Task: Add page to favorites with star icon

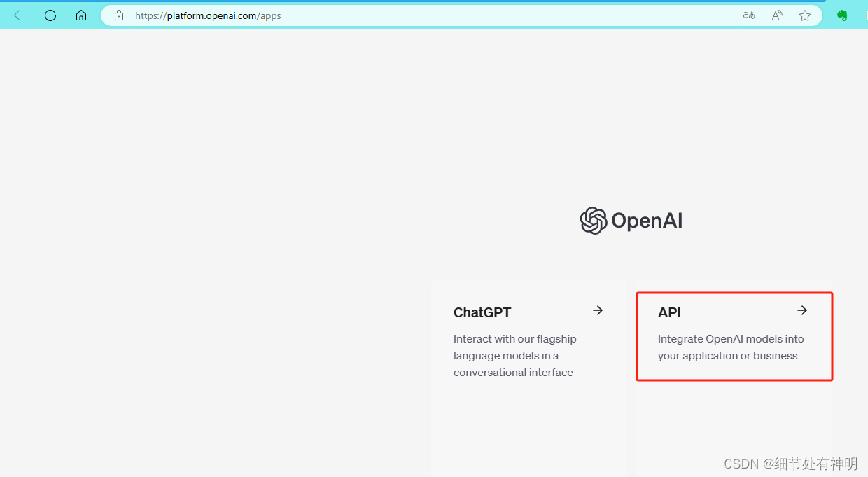Action: click(x=805, y=15)
